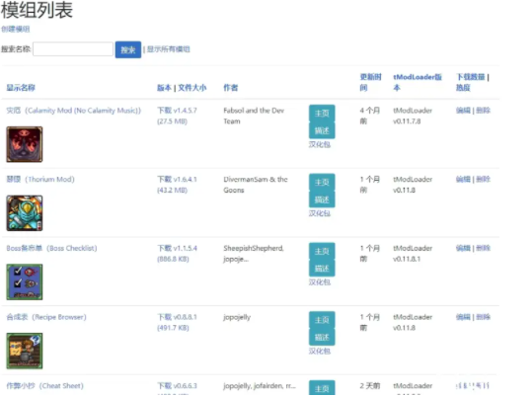The width and height of the screenshot is (532, 397).
Task: Sort by 作者 column header
Action: tap(231, 88)
